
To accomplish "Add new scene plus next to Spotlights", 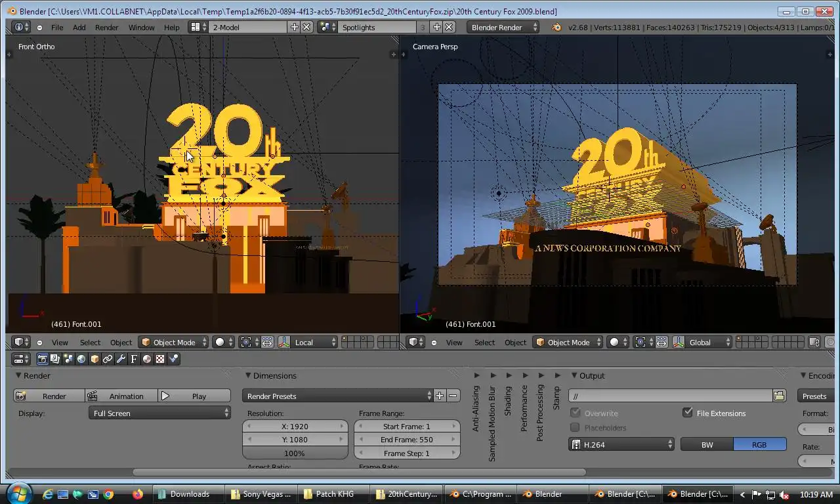I will coord(437,27).
